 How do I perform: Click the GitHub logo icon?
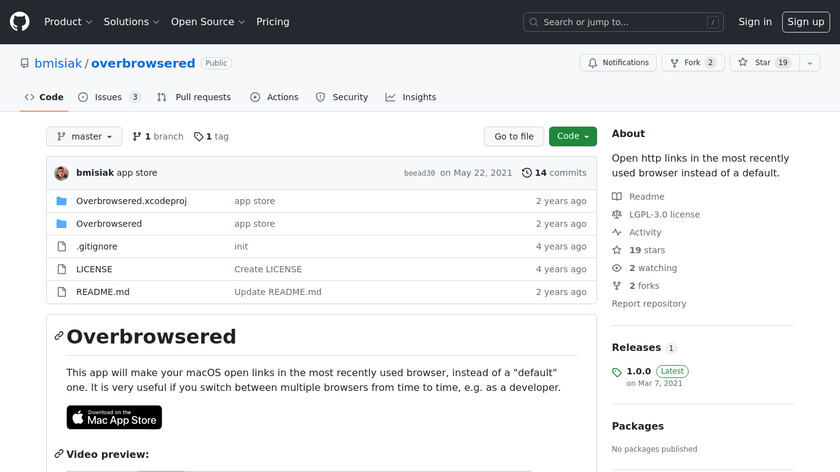click(x=20, y=21)
